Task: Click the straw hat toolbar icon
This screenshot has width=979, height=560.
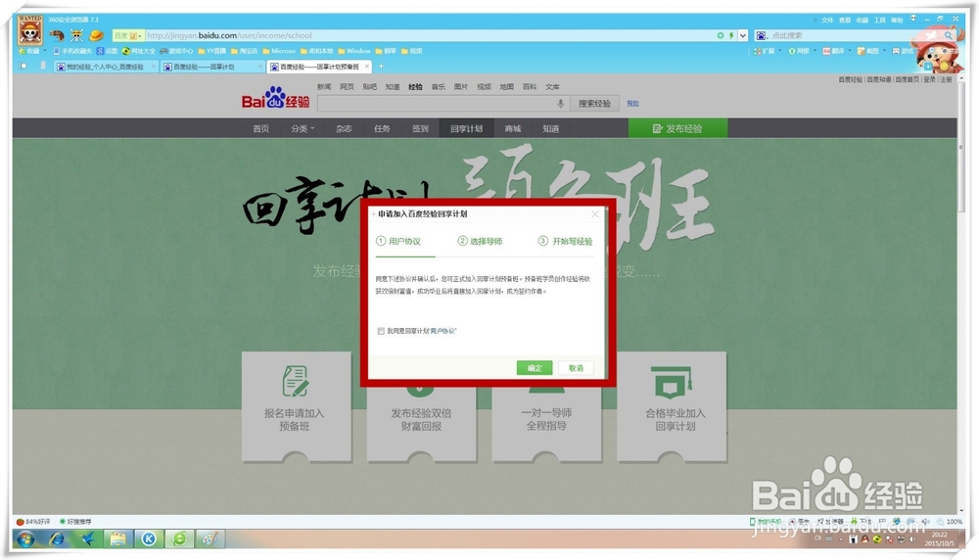Action: [96, 35]
